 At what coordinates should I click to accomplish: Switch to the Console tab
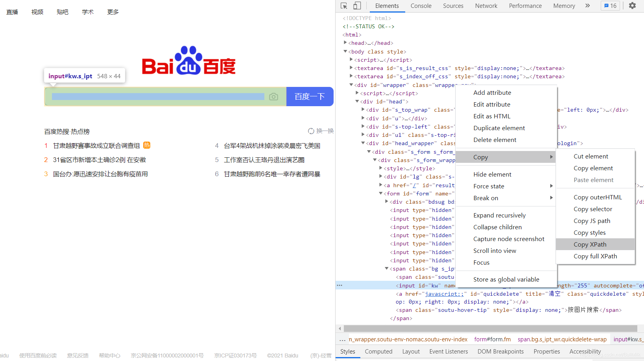pos(421,6)
